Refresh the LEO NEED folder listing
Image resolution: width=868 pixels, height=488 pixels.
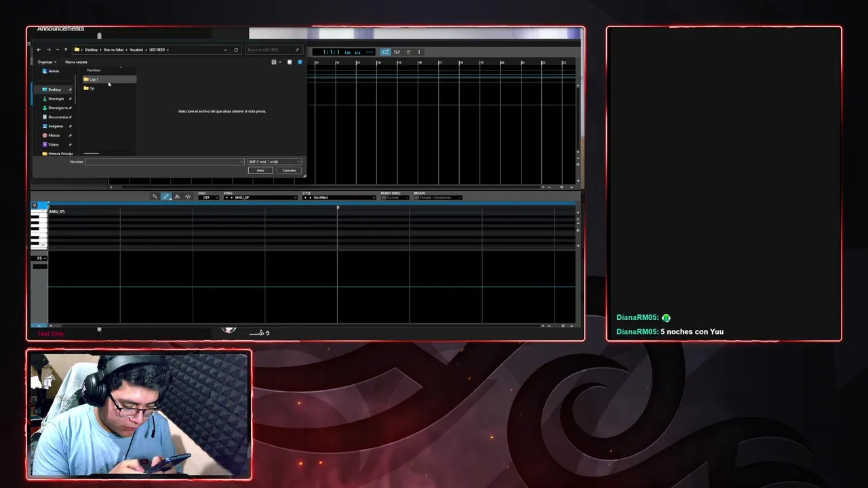(x=236, y=49)
